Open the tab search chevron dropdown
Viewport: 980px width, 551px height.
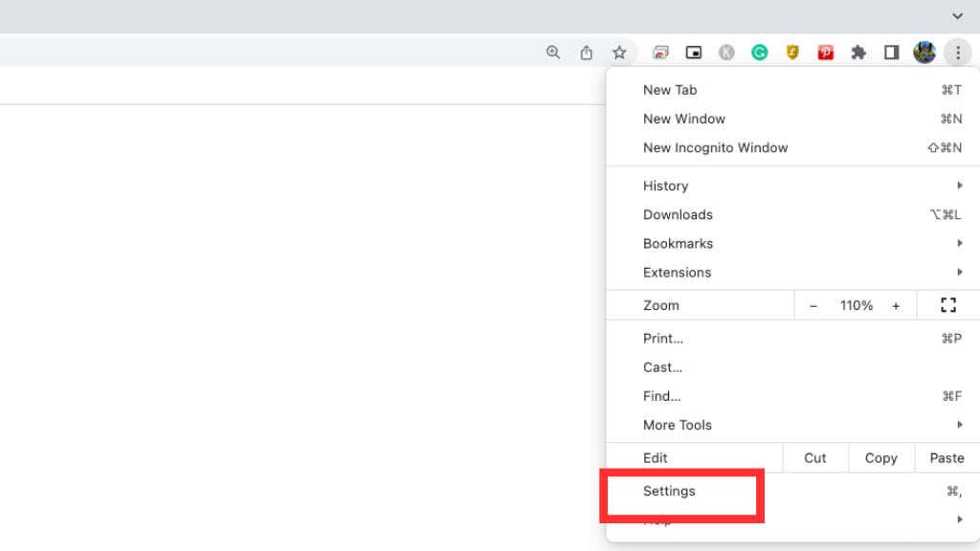[x=957, y=16]
